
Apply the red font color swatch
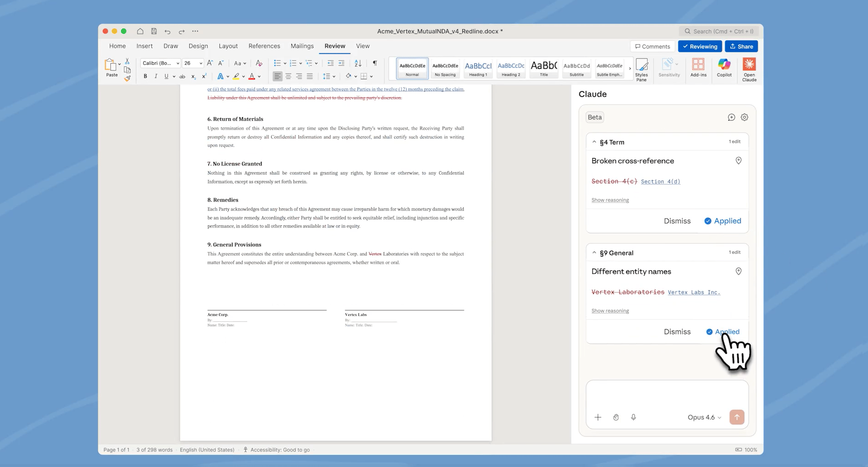[252, 77]
